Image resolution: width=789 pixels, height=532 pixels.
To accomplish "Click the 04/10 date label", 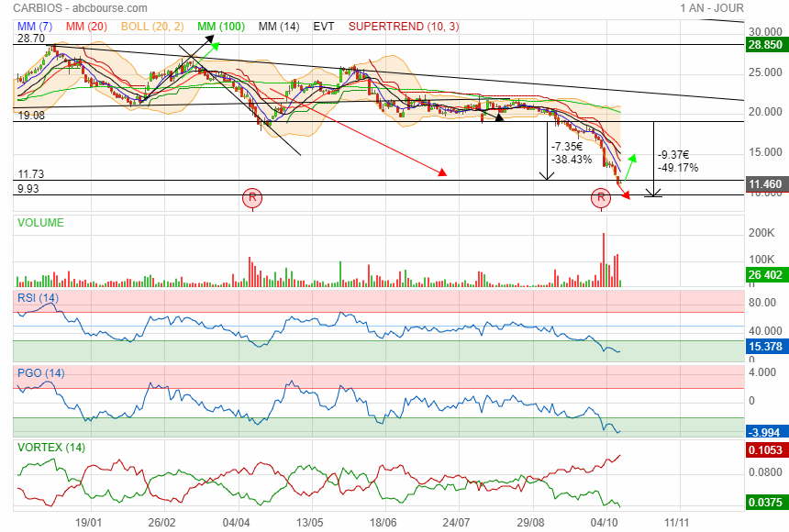I will 604,523.
